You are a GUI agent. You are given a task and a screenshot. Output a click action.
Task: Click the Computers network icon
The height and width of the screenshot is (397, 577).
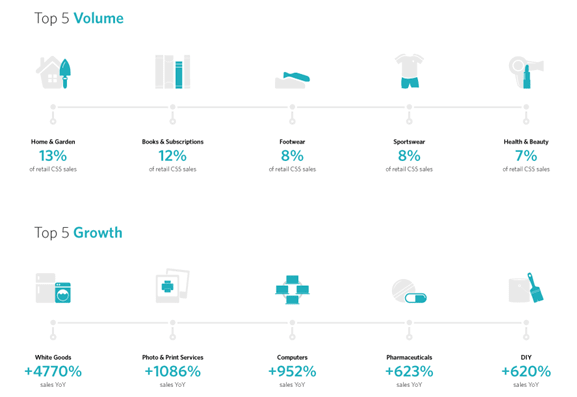click(x=292, y=290)
